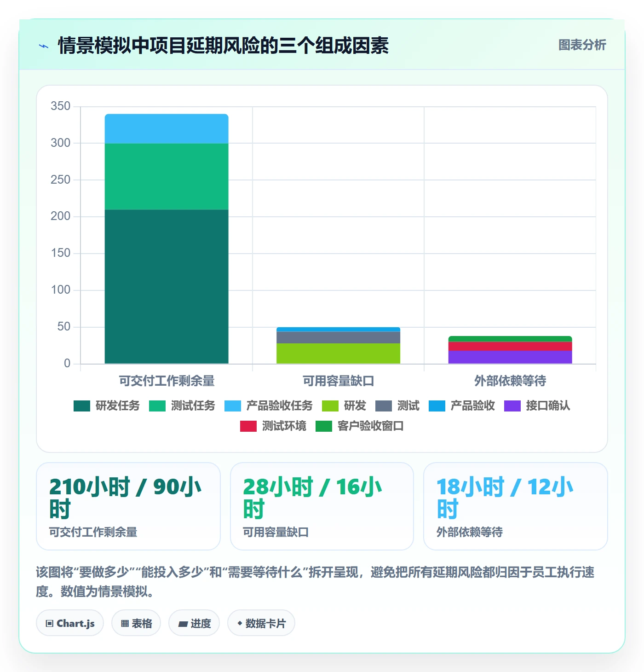
Task: Open the 28小时 / 16小时 data card
Action: 322,506
